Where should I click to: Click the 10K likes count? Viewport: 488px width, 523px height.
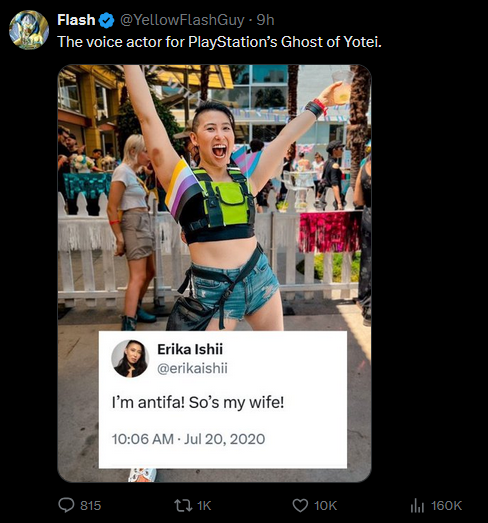pyautogui.click(x=326, y=506)
